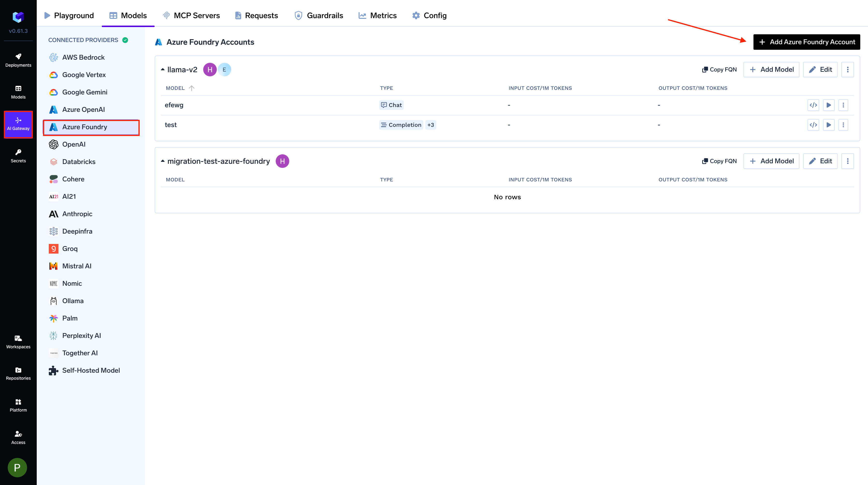Select Google Gemini provider
The image size is (868, 485).
(x=91, y=92)
